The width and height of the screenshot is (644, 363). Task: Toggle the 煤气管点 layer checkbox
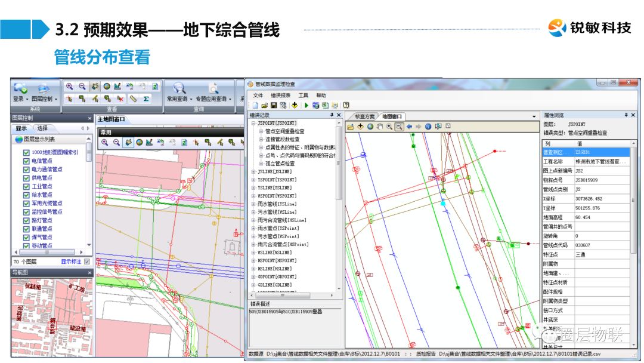click(26, 237)
